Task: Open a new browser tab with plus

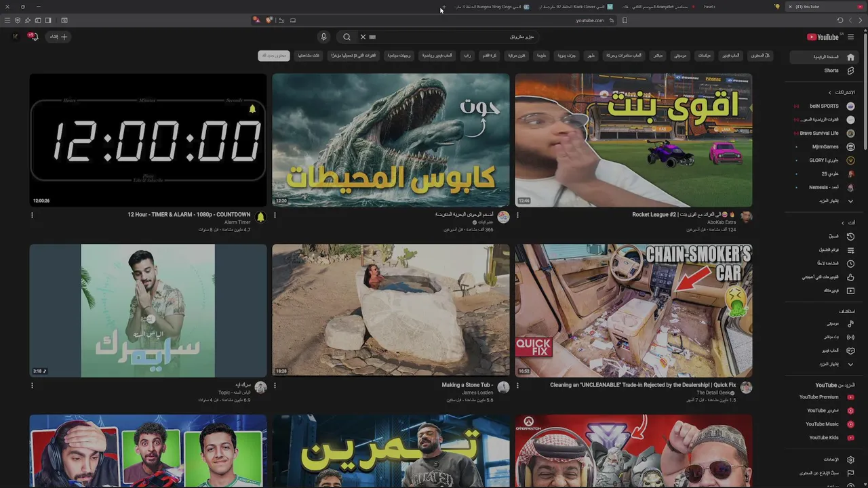Action: (x=443, y=7)
